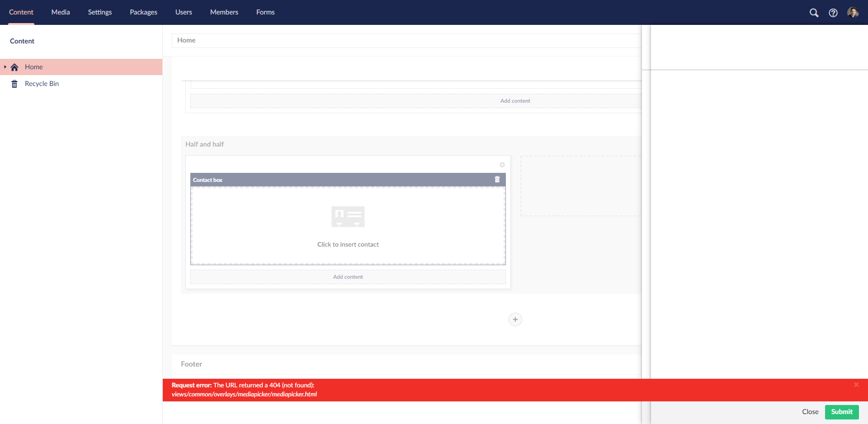868x424 pixels.
Task: Open Umbraco help
Action: click(834, 13)
